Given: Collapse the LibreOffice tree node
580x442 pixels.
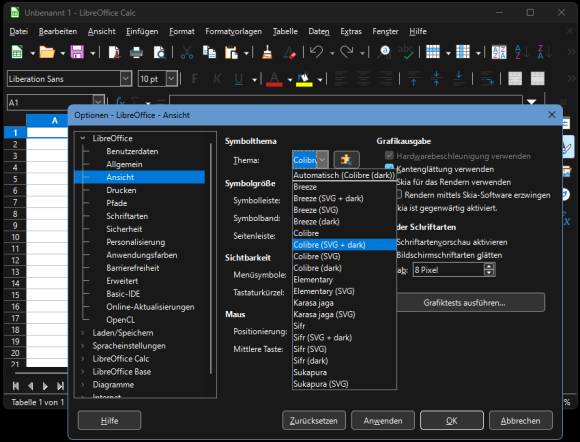Looking at the screenshot, I should pyautogui.click(x=83, y=138).
